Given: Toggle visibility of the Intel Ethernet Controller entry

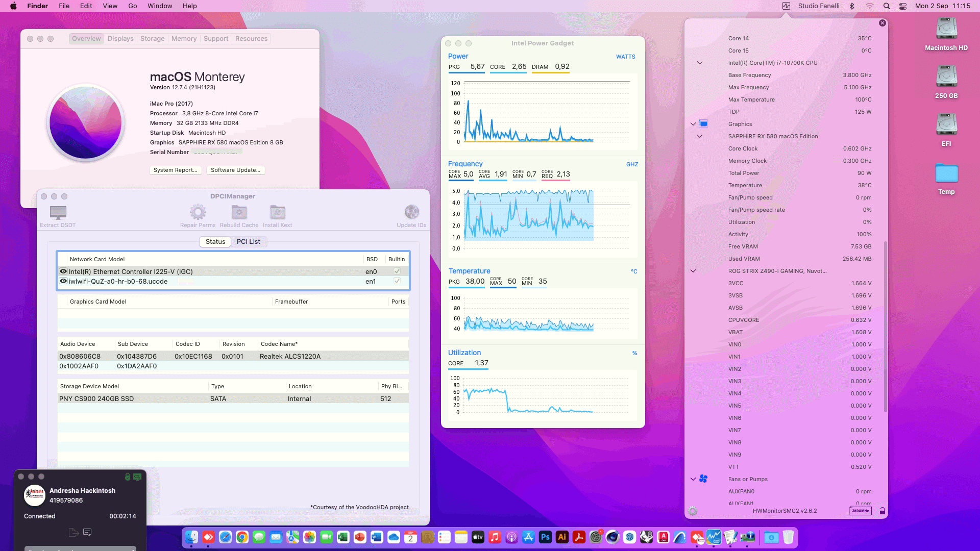Looking at the screenshot, I should tap(63, 271).
